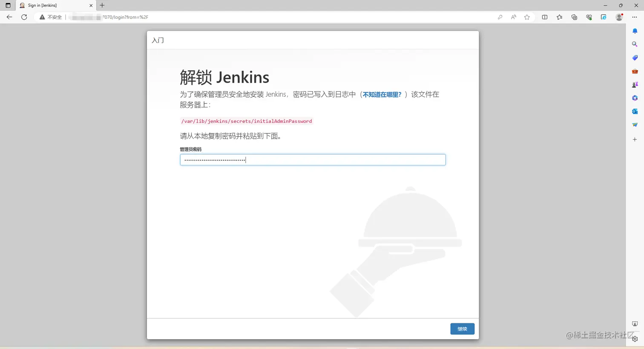This screenshot has height=349, width=644.
Task: Refresh the Jenkins login page
Action: click(x=24, y=17)
